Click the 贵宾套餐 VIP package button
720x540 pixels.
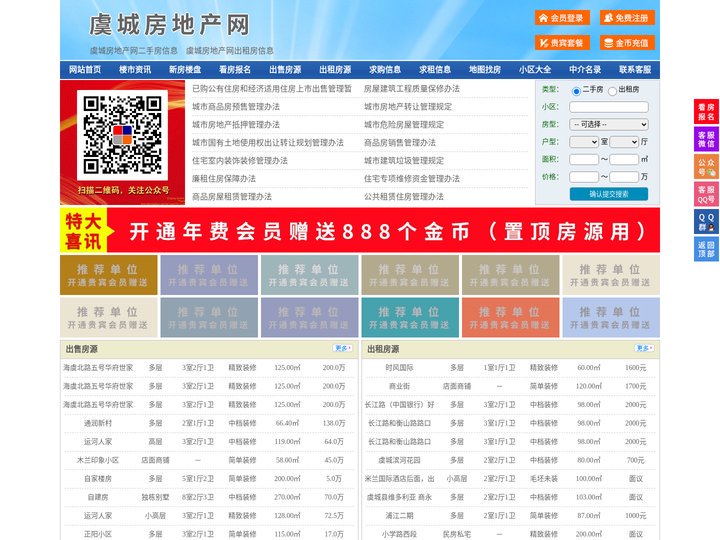click(562, 43)
